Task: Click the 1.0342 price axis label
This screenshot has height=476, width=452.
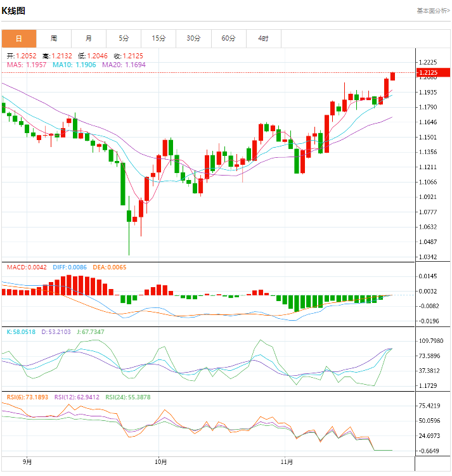Action: [428, 257]
